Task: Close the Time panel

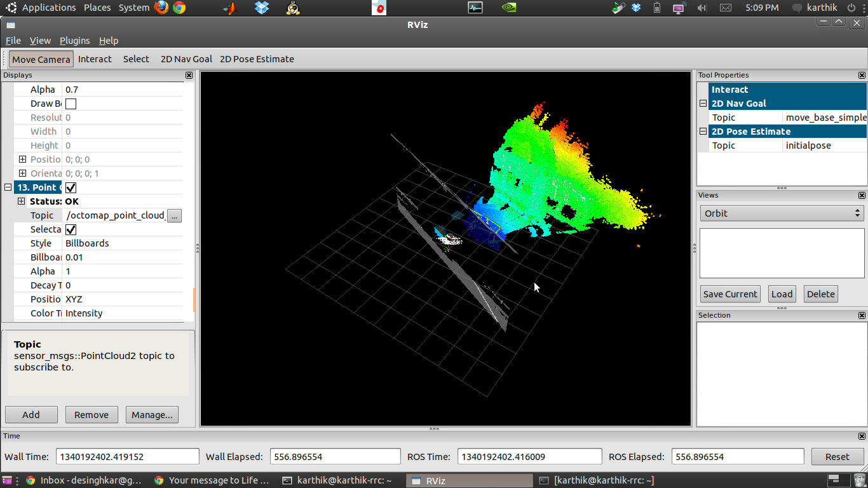Action: (862, 436)
